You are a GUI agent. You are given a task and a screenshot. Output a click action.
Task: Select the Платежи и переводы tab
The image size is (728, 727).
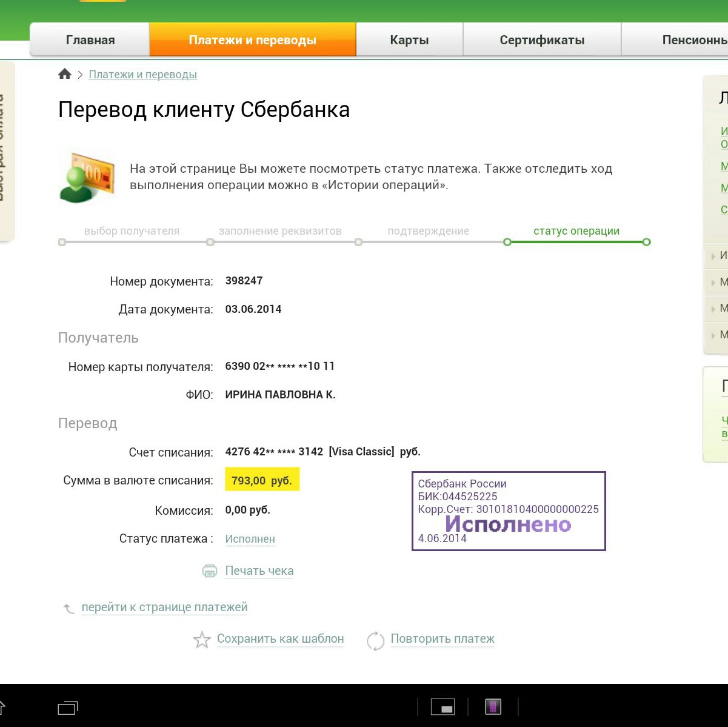[x=252, y=40]
